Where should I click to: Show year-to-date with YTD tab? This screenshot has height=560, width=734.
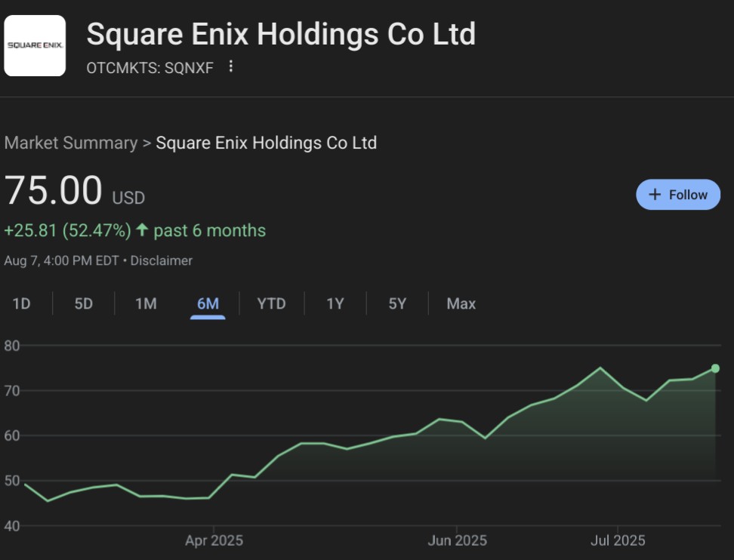[272, 303]
